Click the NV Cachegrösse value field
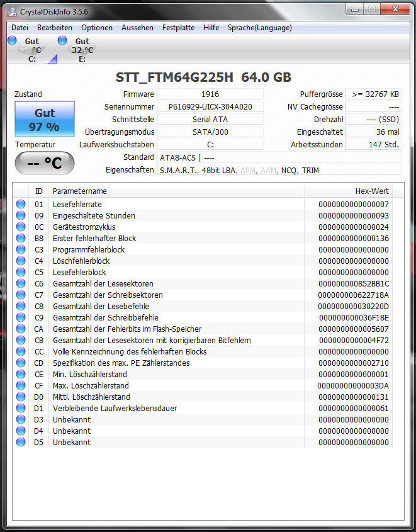Screen dimensions: 416x532 click(374, 106)
